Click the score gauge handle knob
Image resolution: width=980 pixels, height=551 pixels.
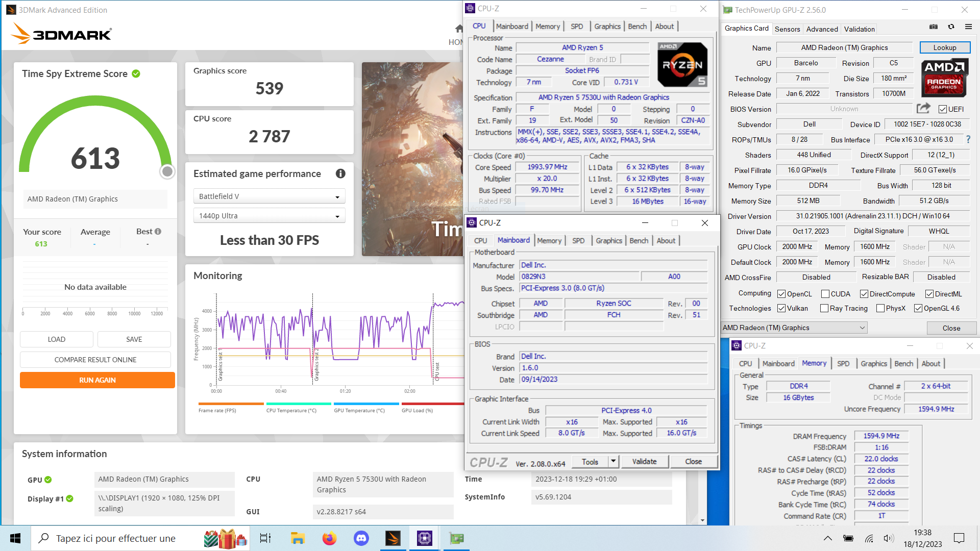tap(167, 171)
